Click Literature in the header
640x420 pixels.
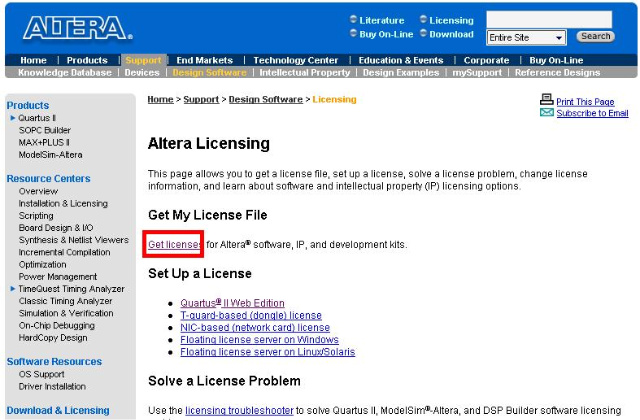click(x=382, y=20)
